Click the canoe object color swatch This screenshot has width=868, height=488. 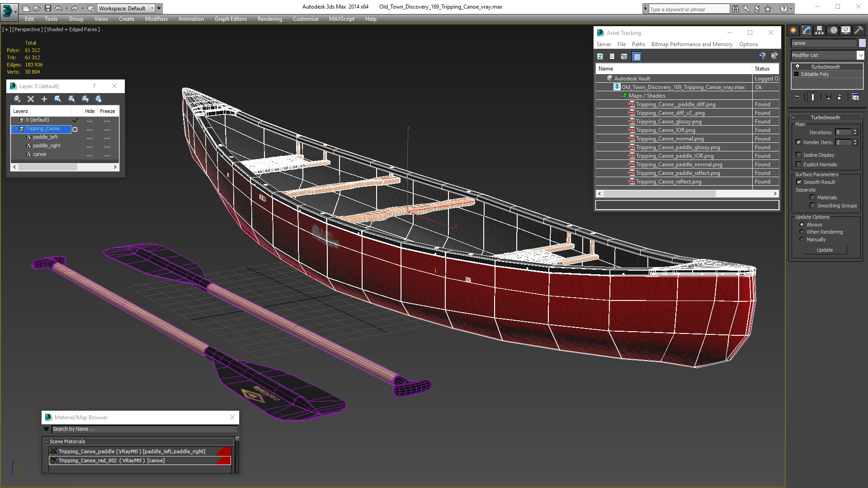pos(862,43)
